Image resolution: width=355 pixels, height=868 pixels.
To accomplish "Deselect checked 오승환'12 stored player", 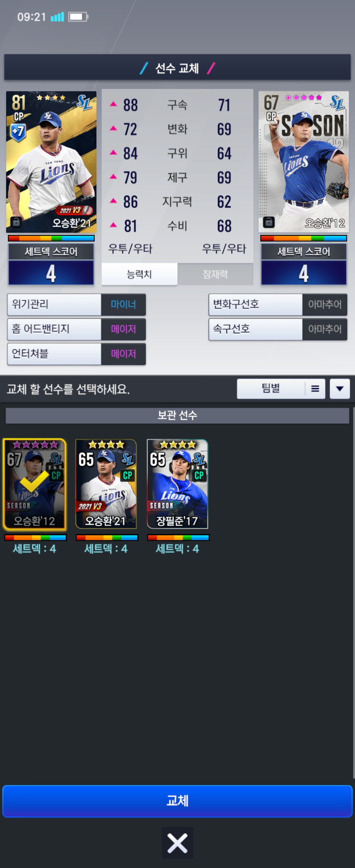I will tap(35, 484).
